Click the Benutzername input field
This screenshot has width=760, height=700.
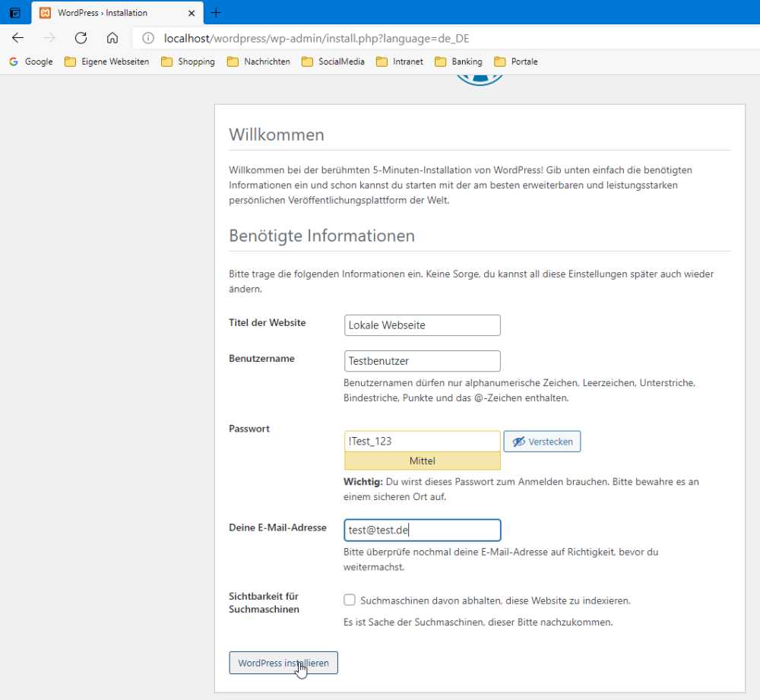(422, 361)
